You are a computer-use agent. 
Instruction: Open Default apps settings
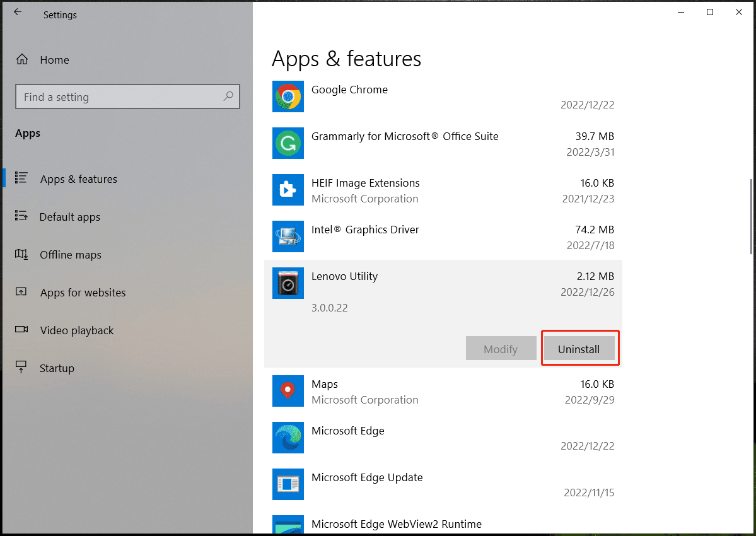pos(69,217)
